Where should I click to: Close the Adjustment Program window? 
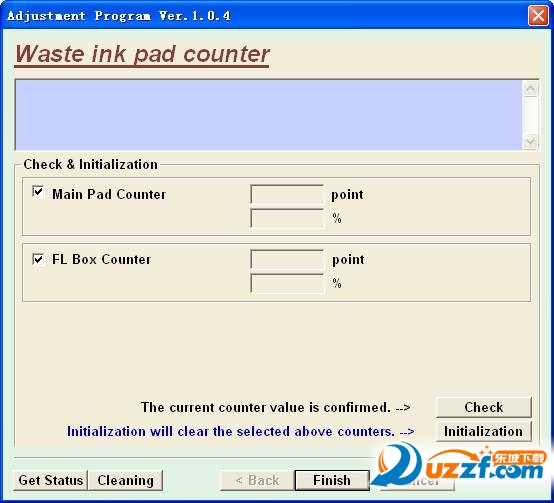click(538, 16)
